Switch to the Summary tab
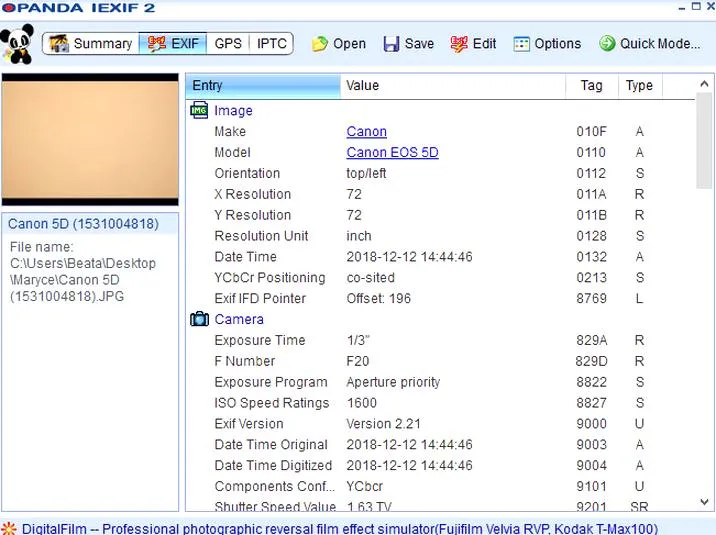 [91, 43]
